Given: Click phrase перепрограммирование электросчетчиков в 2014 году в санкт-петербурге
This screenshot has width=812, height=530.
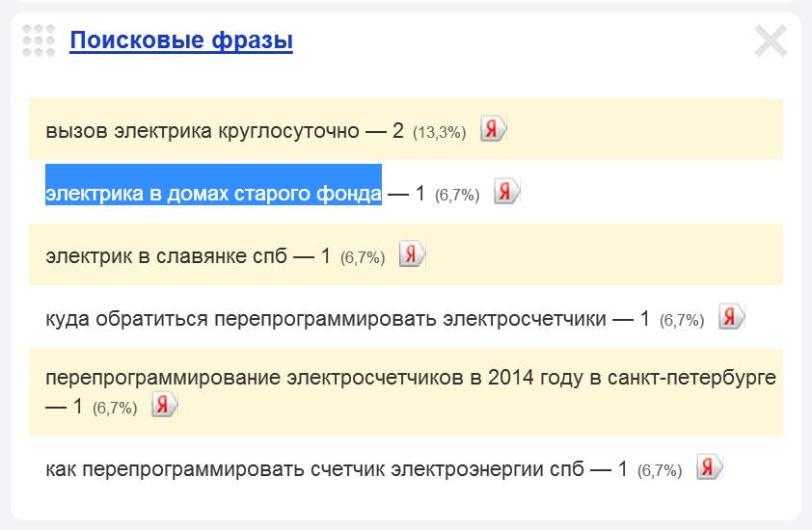Looking at the screenshot, I should coord(411,378).
